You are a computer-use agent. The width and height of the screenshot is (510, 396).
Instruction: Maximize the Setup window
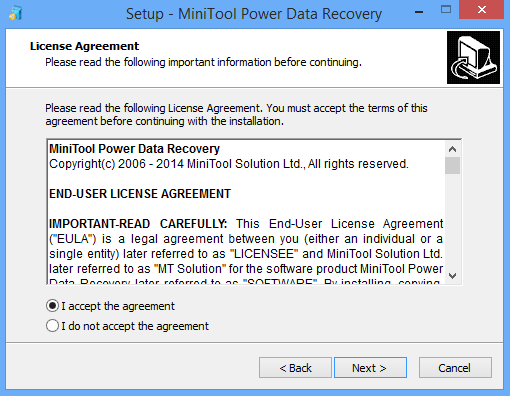point(446,9)
